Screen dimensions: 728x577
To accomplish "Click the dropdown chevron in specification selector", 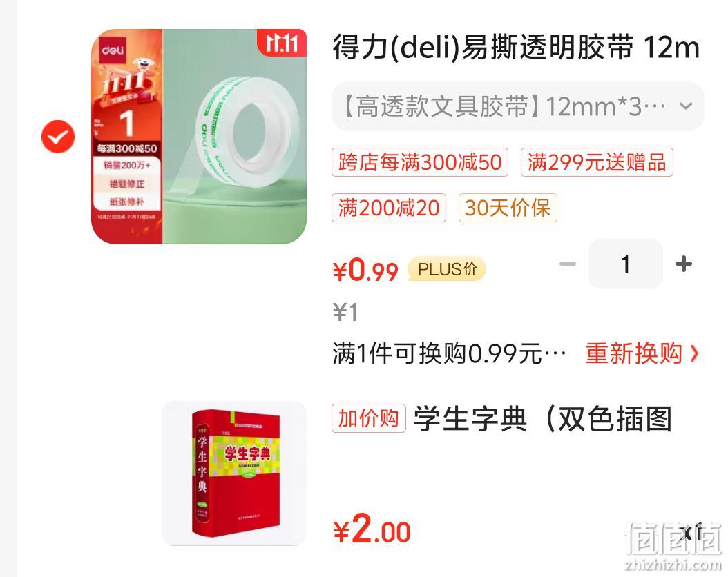I will pyautogui.click(x=686, y=106).
